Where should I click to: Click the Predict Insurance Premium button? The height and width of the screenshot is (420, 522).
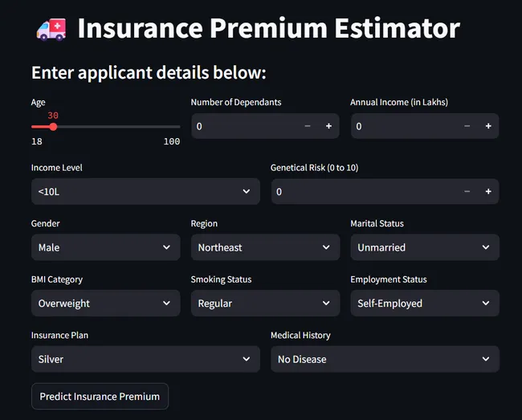tap(100, 397)
